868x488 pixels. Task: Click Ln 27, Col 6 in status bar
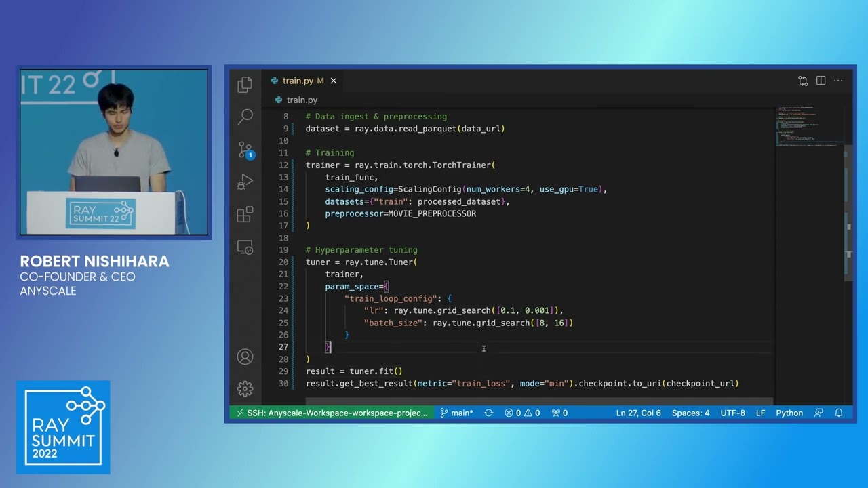pyautogui.click(x=638, y=413)
